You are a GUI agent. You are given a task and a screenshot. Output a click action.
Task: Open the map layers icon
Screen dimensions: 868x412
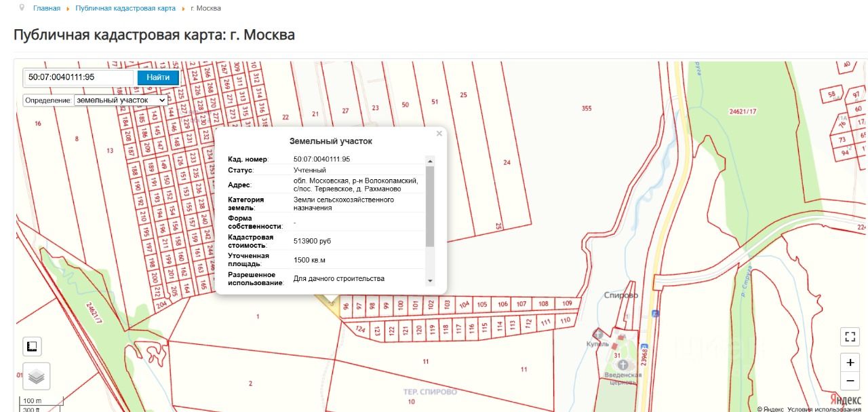[x=37, y=376]
